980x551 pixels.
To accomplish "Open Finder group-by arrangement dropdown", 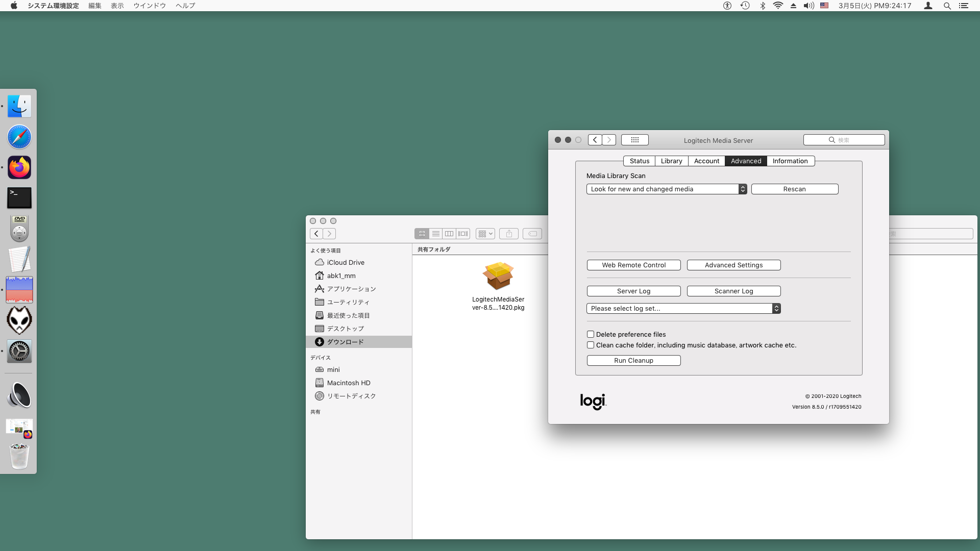I will [x=485, y=234].
